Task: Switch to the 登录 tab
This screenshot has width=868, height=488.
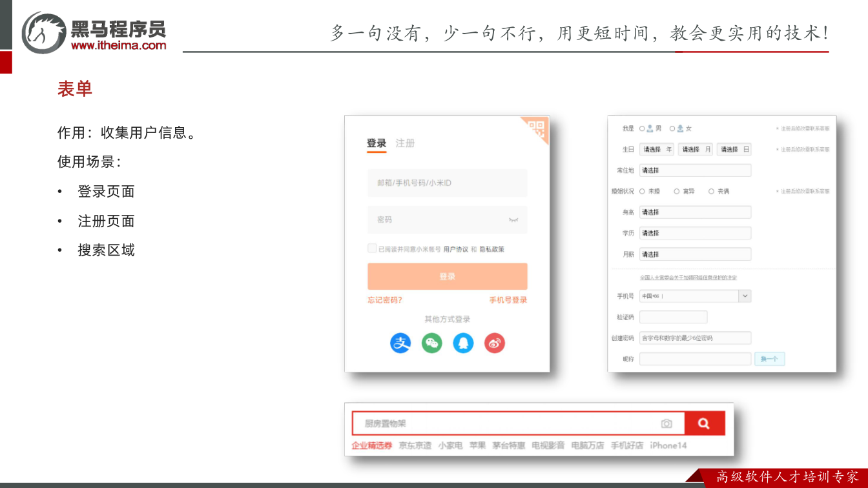Action: click(377, 143)
